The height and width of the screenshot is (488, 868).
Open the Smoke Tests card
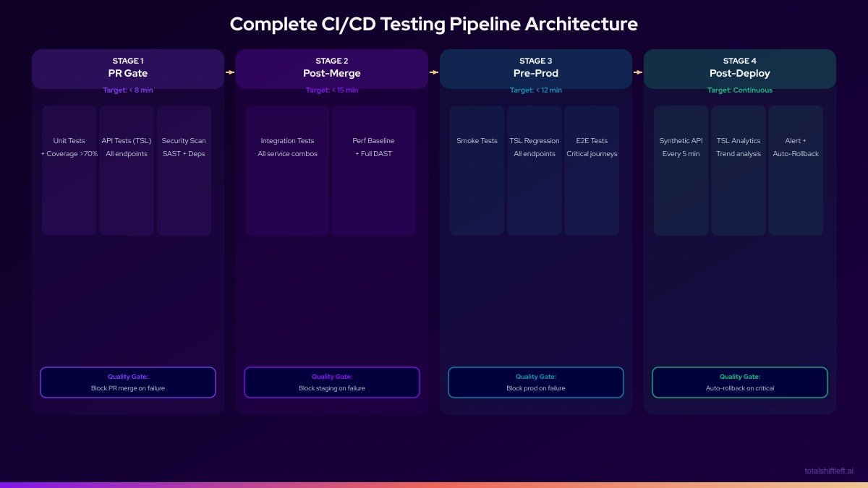[477, 169]
